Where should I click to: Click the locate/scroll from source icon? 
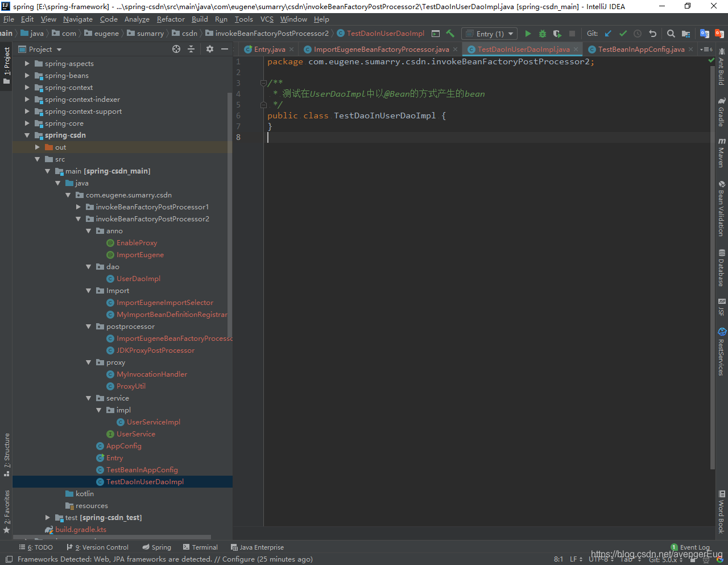point(176,49)
